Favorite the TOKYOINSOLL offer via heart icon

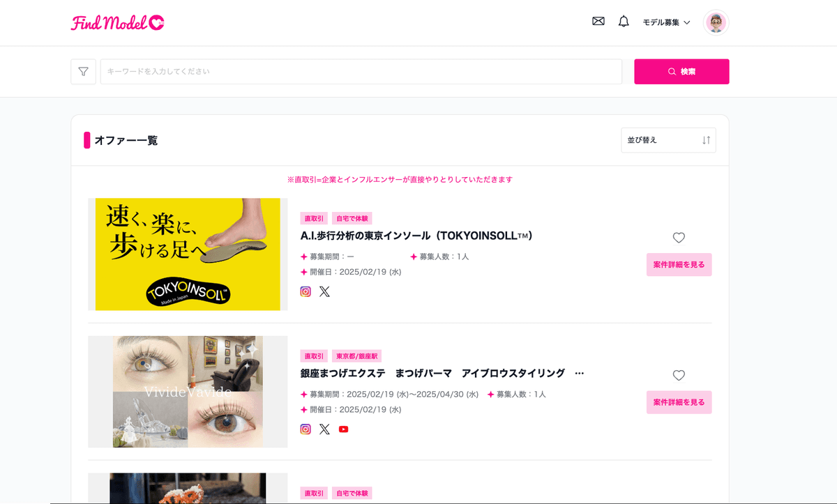pyautogui.click(x=679, y=237)
